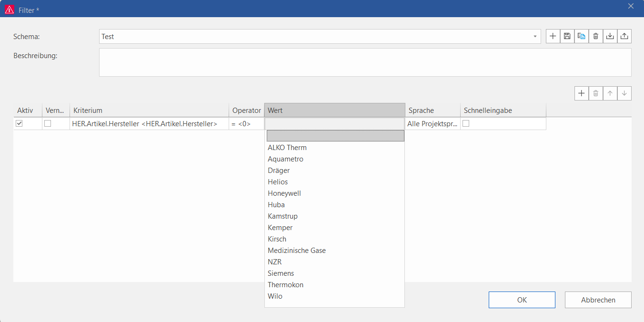Open the Operator cell selection
The width and height of the screenshot is (644, 322).
coord(246,124)
